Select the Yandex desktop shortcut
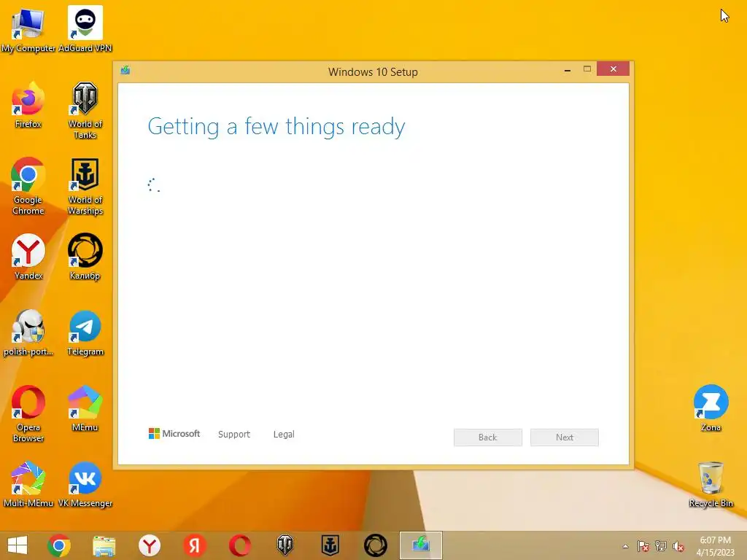The height and width of the screenshot is (560, 747). (x=28, y=256)
